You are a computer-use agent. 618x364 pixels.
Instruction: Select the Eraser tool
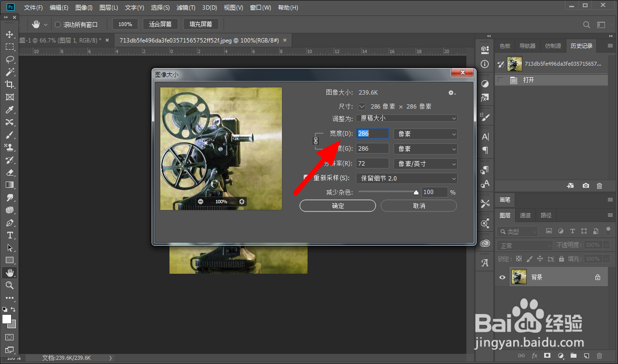point(9,172)
